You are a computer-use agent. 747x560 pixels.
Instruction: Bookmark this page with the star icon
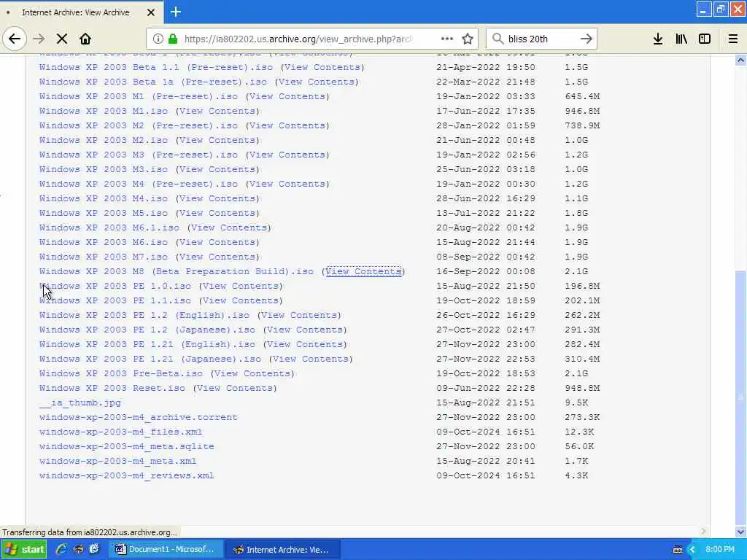pos(468,39)
